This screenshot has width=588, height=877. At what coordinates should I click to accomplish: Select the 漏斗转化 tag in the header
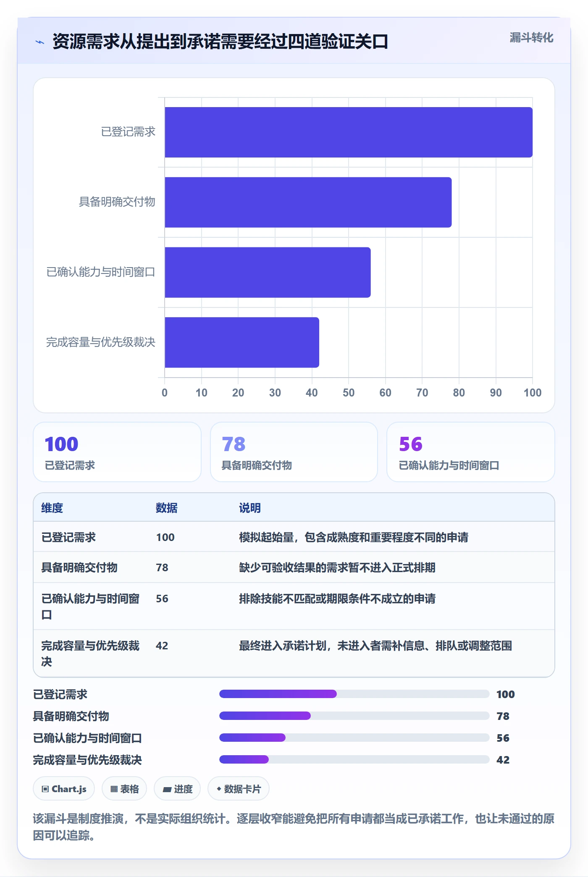(x=531, y=38)
